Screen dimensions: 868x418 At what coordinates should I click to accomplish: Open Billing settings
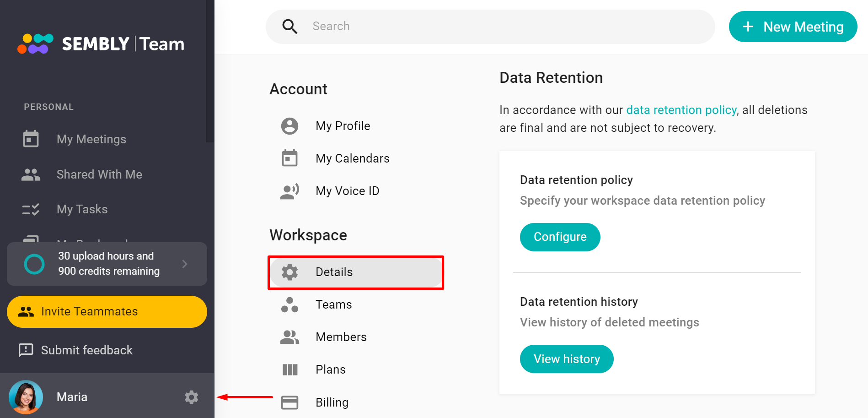(332, 402)
